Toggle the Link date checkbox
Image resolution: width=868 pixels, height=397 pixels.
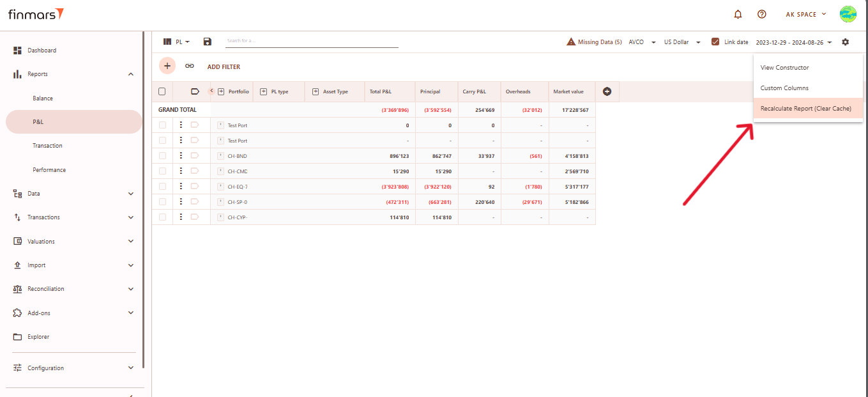click(715, 42)
